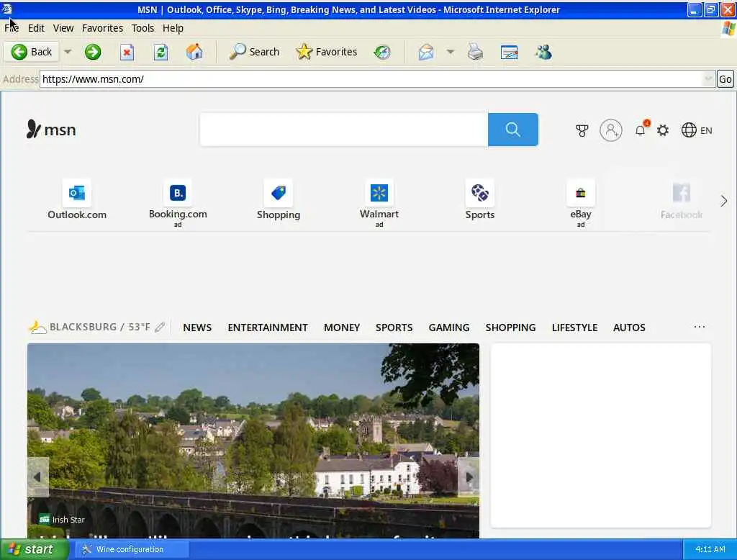737x560 pixels.
Task: Open the Favorites menu
Action: (x=102, y=28)
